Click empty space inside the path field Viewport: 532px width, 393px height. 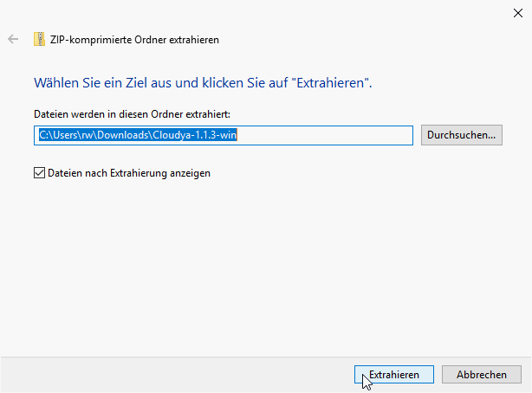click(329, 135)
